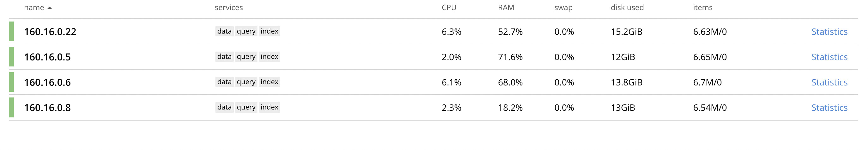Sort the table by disk used header

point(627,7)
